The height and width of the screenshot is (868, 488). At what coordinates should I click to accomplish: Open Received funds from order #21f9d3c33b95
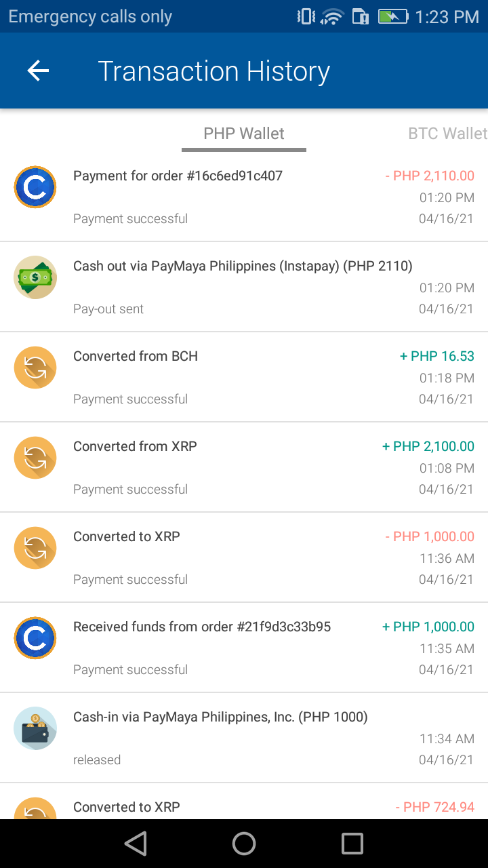click(x=244, y=648)
